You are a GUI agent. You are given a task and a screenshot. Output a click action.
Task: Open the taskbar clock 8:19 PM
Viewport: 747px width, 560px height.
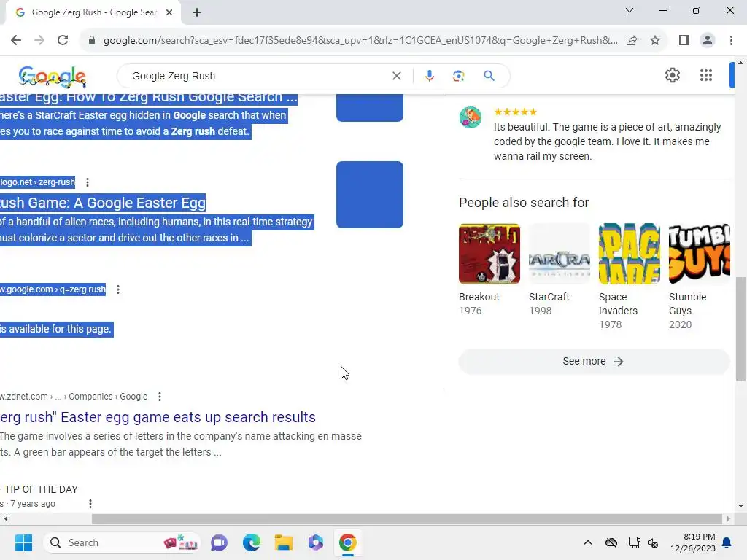click(x=693, y=542)
